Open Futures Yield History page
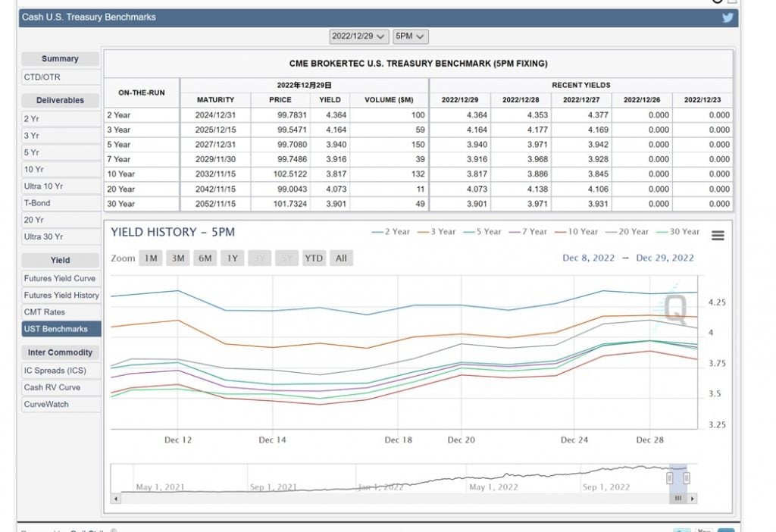 click(x=61, y=295)
